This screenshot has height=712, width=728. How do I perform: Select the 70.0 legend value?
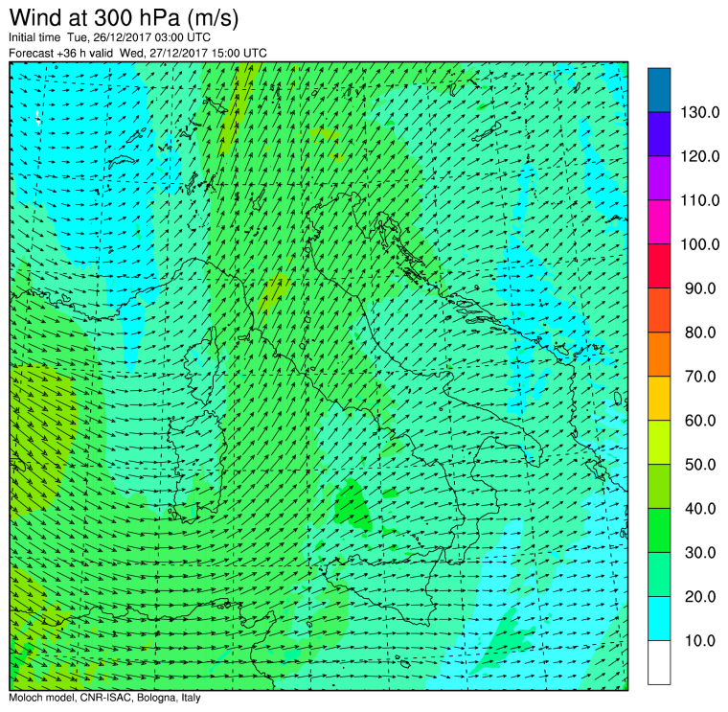pos(700,377)
